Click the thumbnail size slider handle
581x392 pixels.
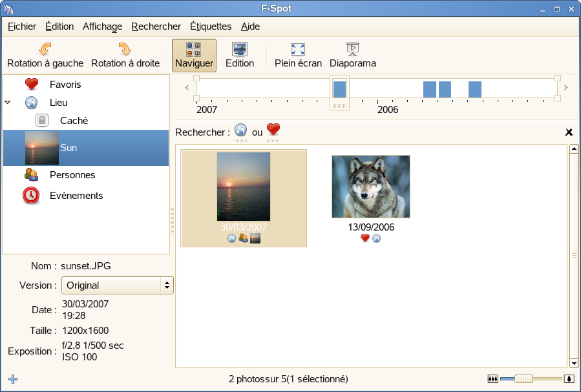[523, 378]
